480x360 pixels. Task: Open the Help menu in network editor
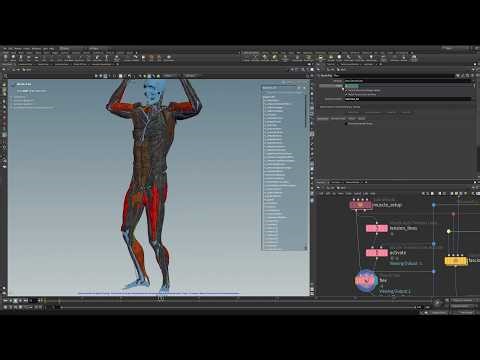tap(373, 194)
